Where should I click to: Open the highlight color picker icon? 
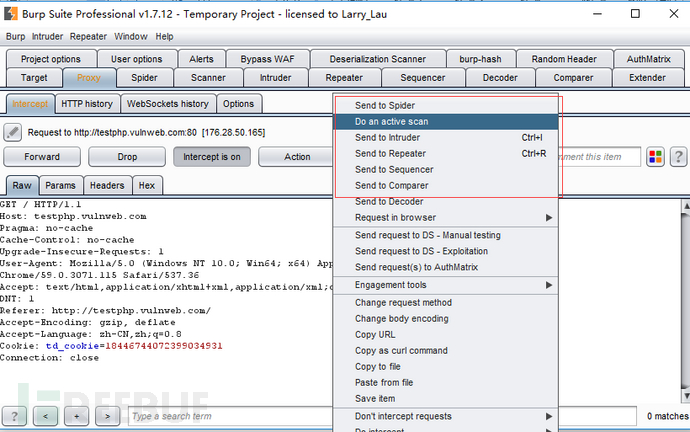655,157
